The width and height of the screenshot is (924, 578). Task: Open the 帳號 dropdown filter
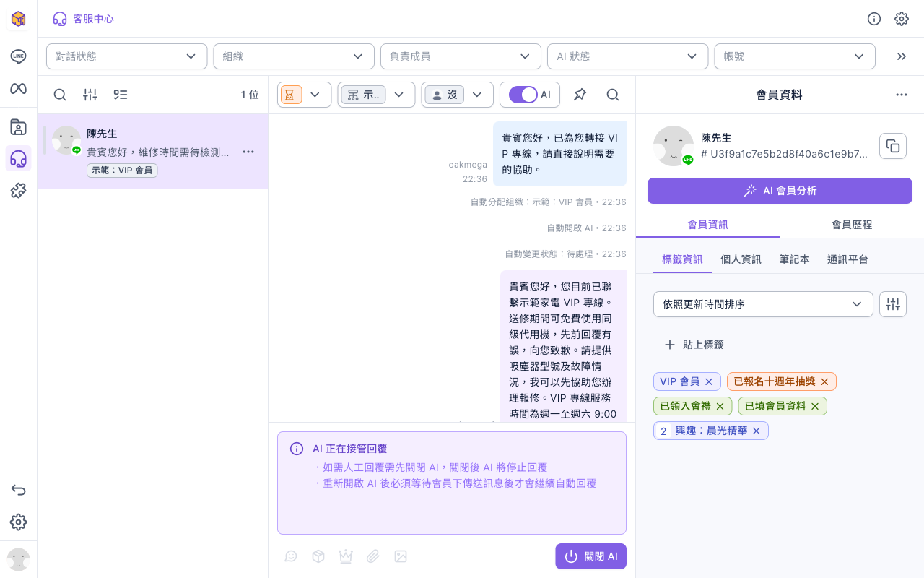click(795, 56)
